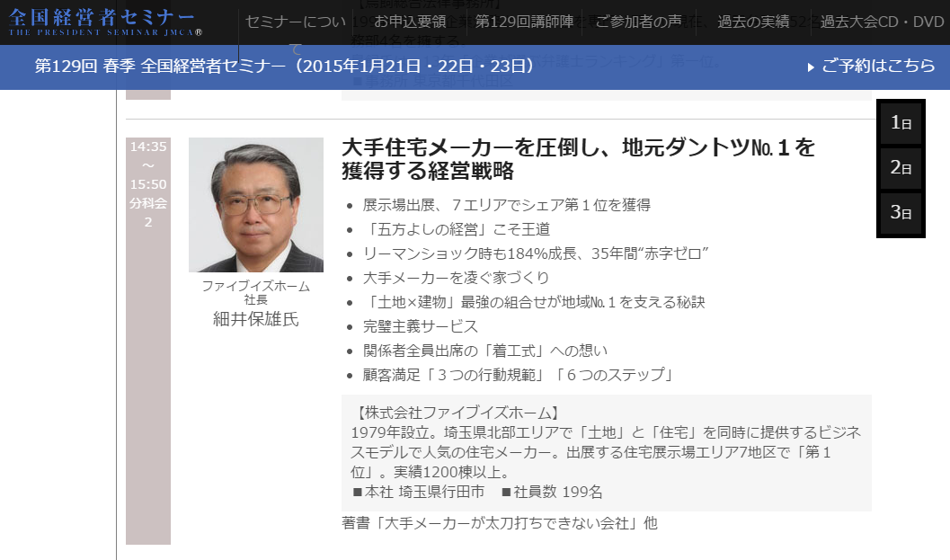This screenshot has height=560, width=950.
Task: Click bullet 完璧主義サービス
Action: click(421, 326)
